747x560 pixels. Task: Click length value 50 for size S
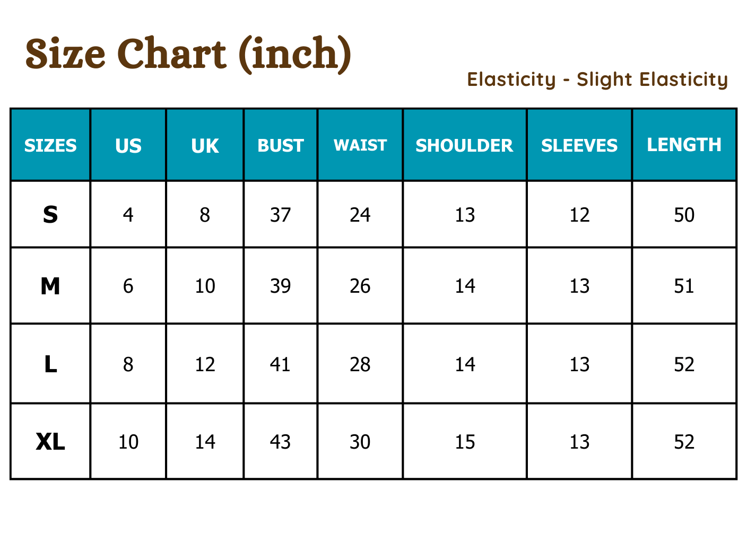click(684, 215)
